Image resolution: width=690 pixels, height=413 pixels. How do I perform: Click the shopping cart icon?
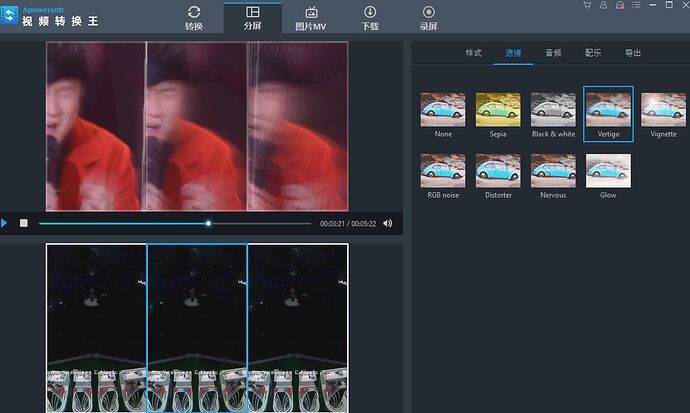(x=586, y=6)
